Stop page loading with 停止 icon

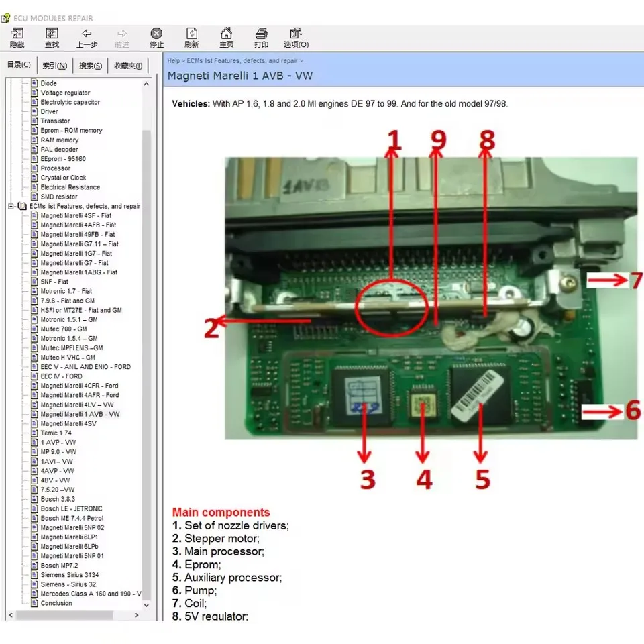pos(156,37)
